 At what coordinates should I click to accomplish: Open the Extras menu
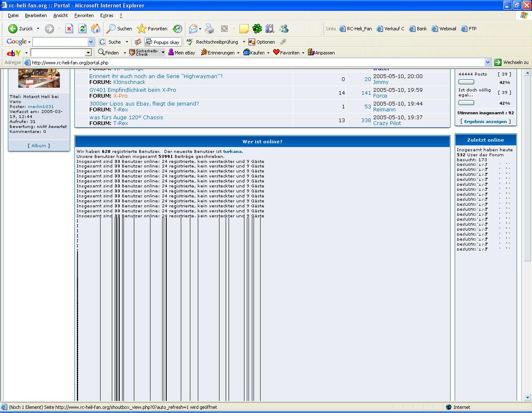pos(106,15)
